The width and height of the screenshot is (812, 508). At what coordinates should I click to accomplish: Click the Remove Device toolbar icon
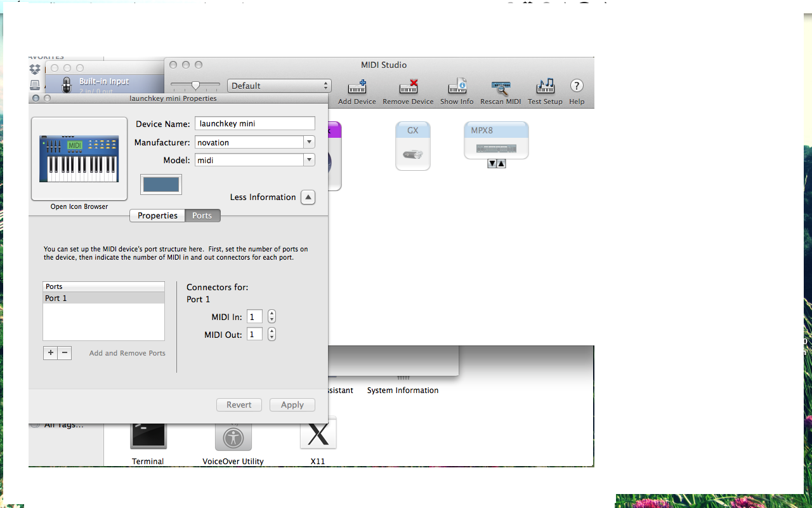(x=409, y=86)
